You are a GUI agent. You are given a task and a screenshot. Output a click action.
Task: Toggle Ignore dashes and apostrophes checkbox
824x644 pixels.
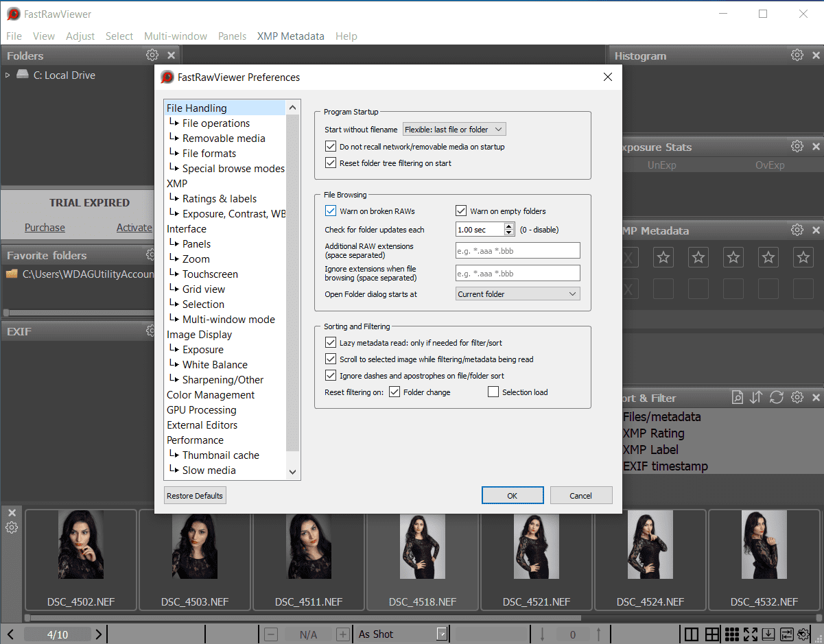[x=331, y=376]
